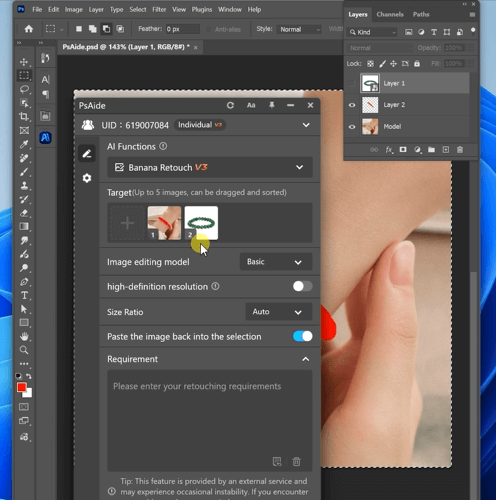Image resolution: width=496 pixels, height=500 pixels.
Task: Click the add target image plus button
Action: coord(127,223)
